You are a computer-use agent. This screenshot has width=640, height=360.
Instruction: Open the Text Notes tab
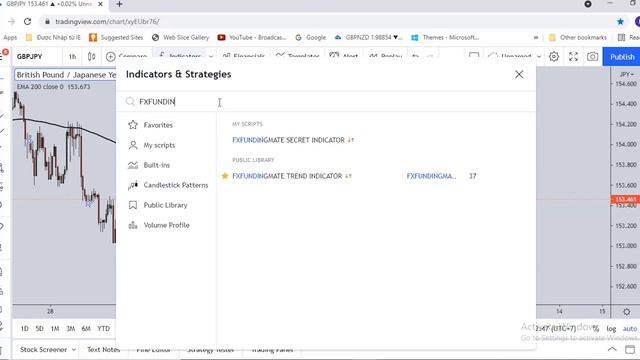(x=103, y=349)
